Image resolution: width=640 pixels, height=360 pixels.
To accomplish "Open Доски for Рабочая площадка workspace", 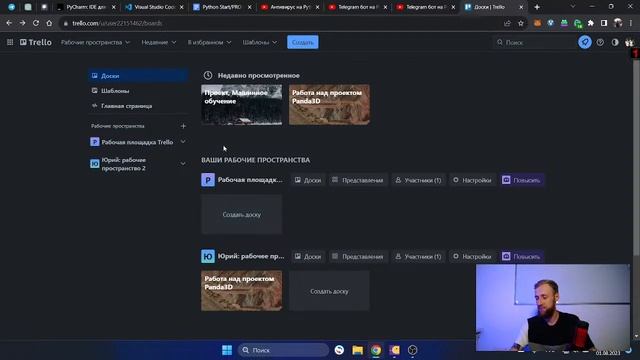I will [308, 180].
